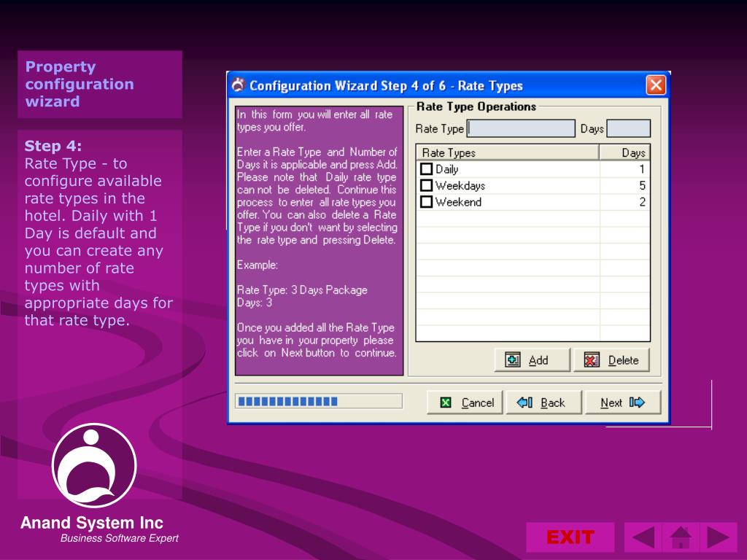Select the Weekdays row days value 5
The height and width of the screenshot is (560, 747).
(642, 185)
